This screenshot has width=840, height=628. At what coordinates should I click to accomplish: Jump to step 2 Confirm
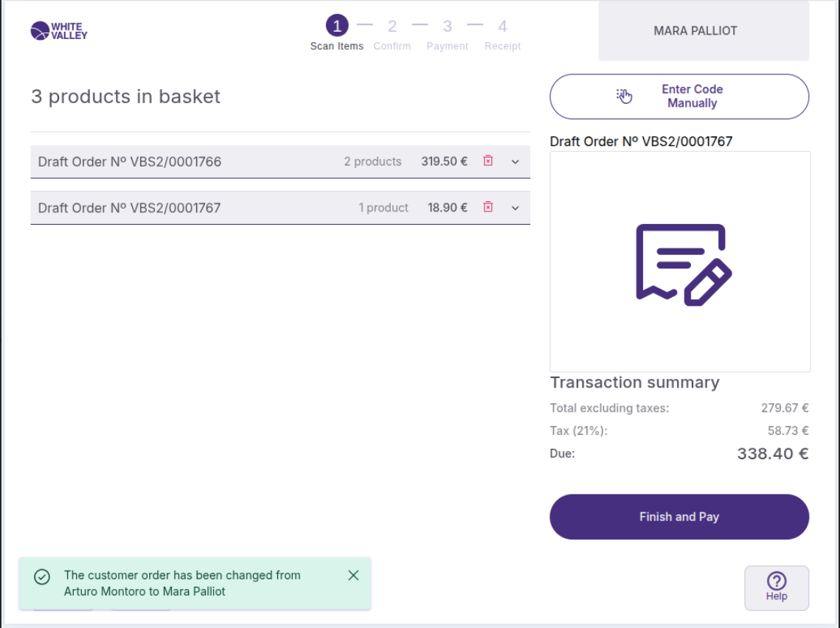click(x=392, y=27)
